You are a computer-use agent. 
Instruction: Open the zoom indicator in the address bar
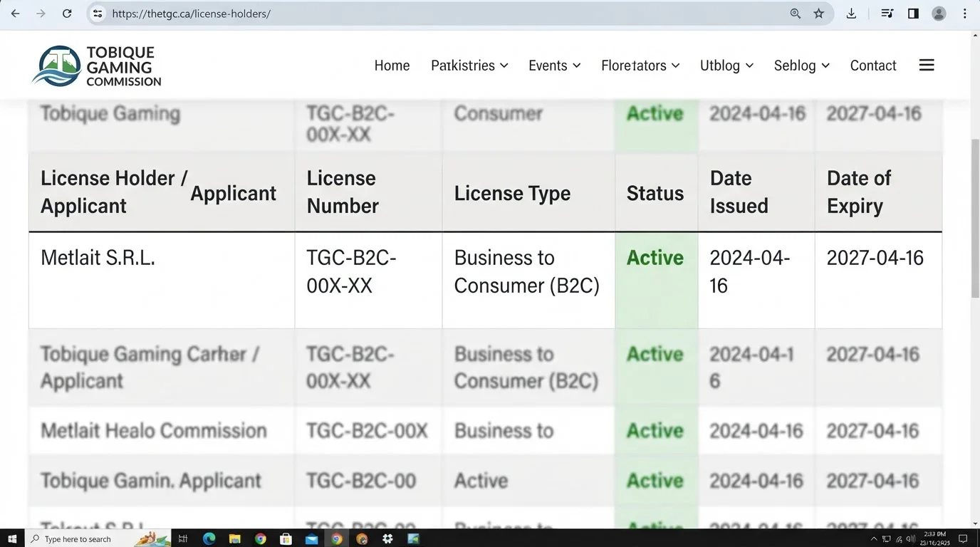(x=796, y=14)
